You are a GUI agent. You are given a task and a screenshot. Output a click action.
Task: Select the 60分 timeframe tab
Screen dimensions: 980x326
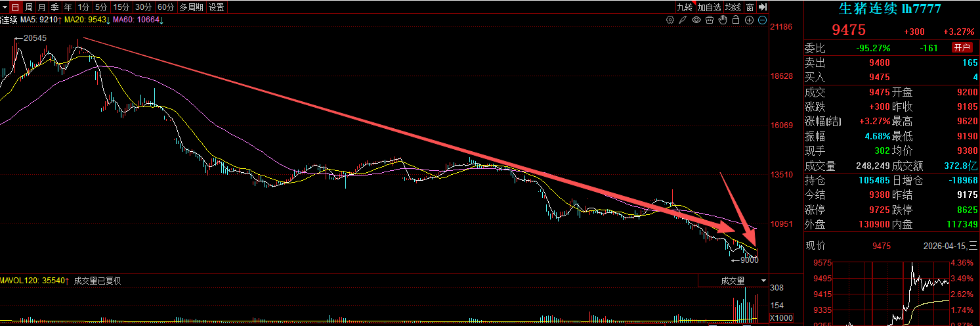(166, 7)
